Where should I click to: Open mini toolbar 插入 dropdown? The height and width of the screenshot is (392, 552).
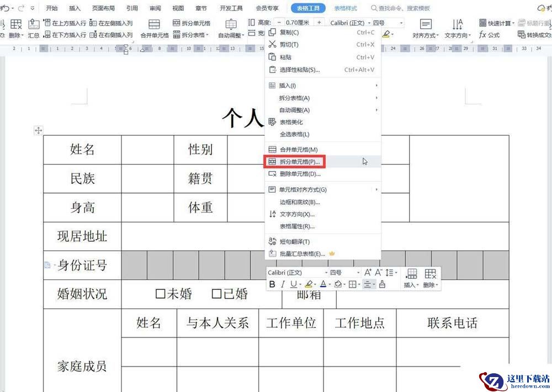click(x=411, y=278)
